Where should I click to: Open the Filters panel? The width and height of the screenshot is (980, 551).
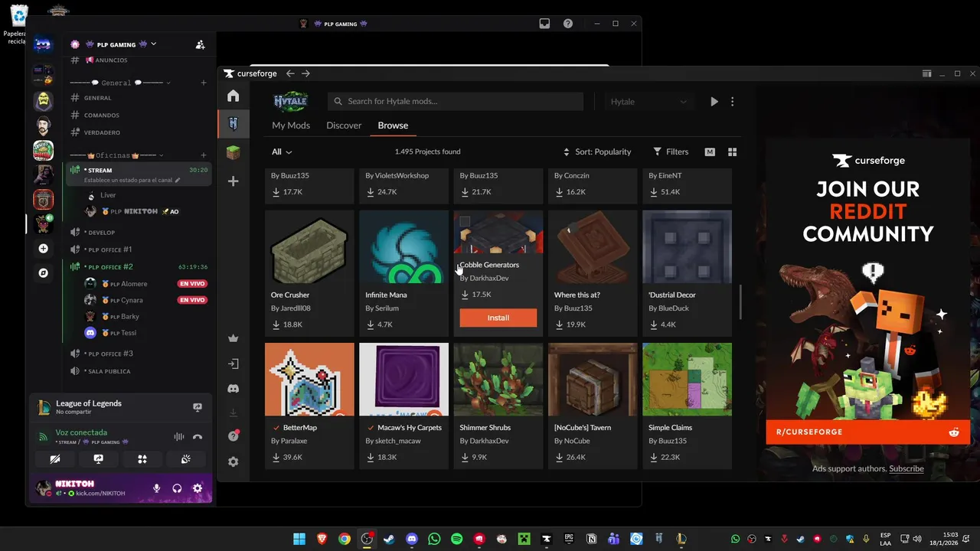pos(671,152)
